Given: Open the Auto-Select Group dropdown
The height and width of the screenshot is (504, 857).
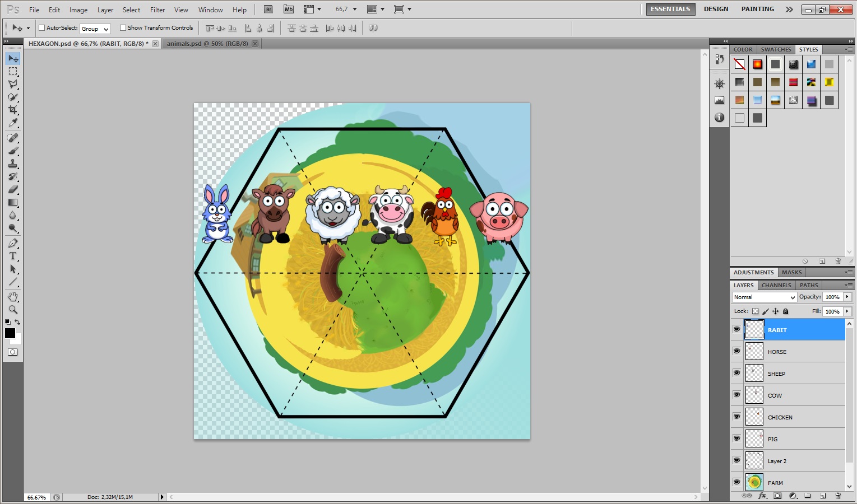Looking at the screenshot, I should (x=95, y=29).
